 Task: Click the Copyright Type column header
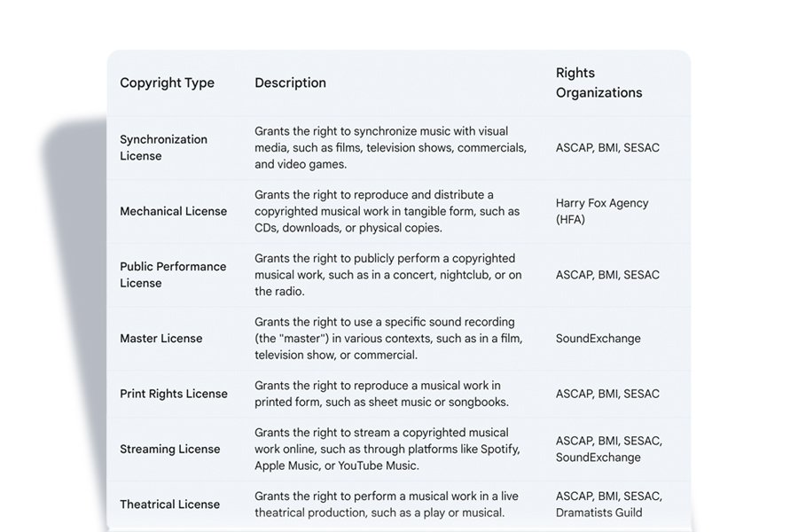(167, 83)
